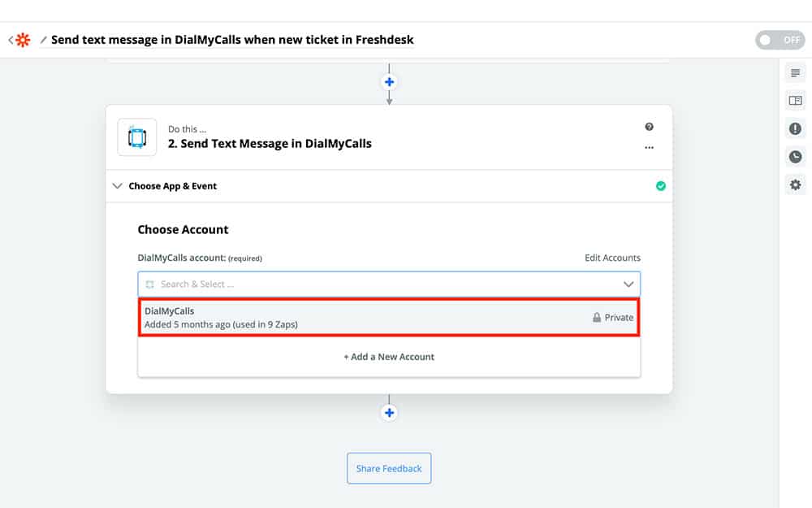Select the DialMyCalls account option

click(388, 318)
